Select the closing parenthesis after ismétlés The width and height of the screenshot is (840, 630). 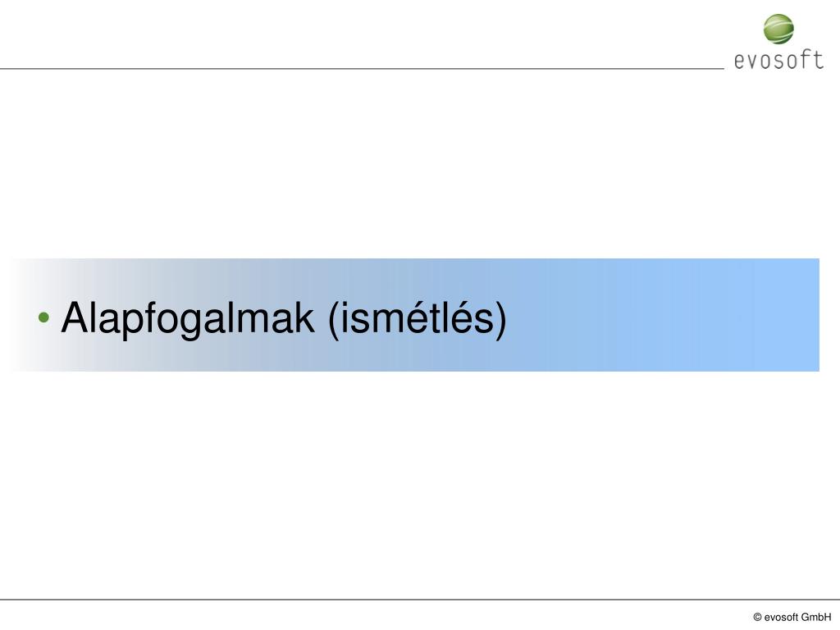501,320
